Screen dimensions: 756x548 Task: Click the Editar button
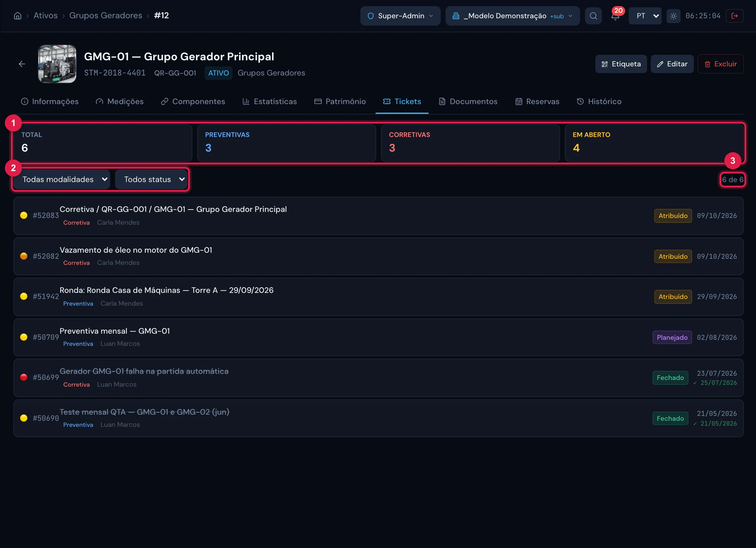point(672,64)
